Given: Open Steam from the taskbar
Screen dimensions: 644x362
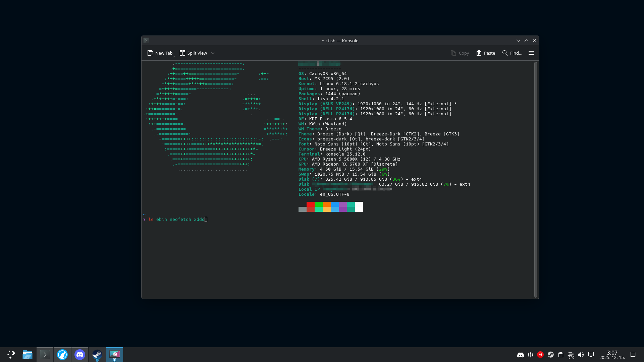Looking at the screenshot, I should [97, 355].
